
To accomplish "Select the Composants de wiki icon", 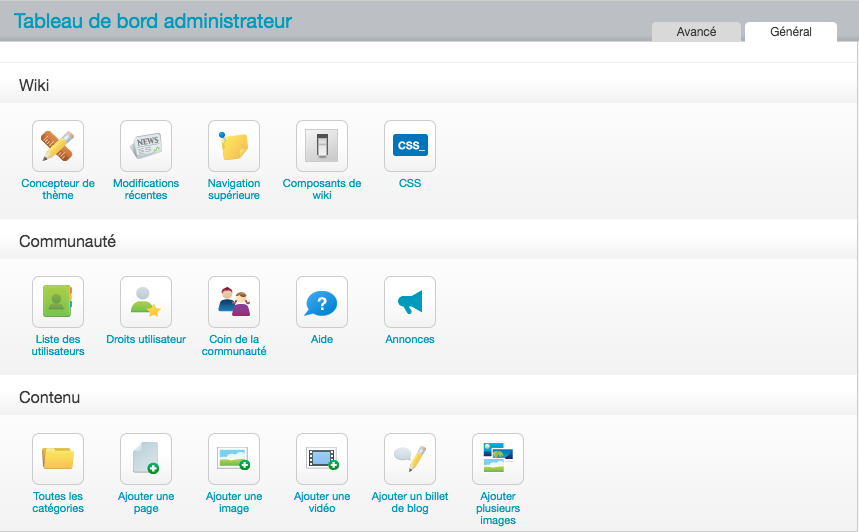I will click(322, 146).
